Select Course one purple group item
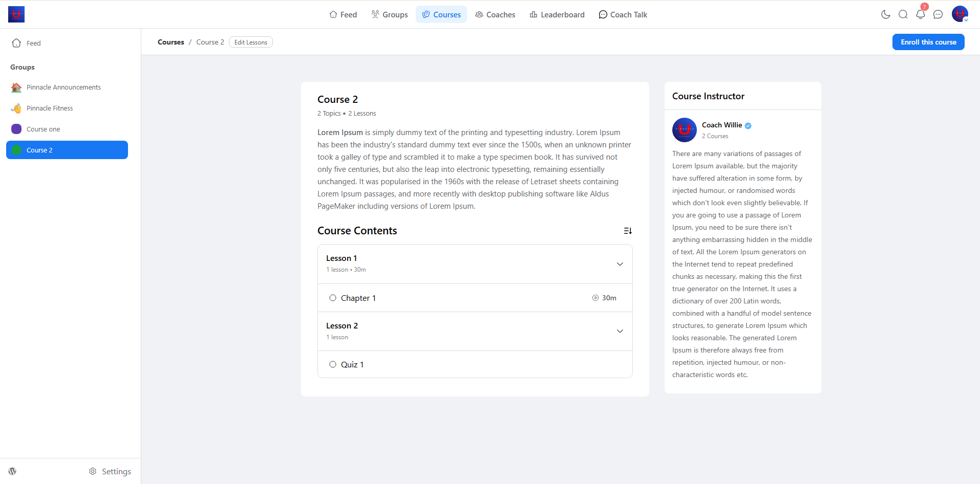 coord(44,129)
